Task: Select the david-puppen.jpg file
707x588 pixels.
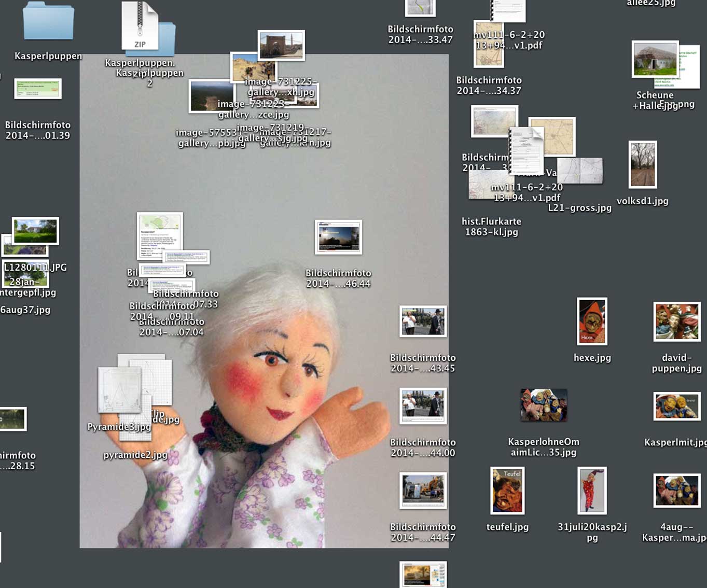Action: [x=676, y=322]
